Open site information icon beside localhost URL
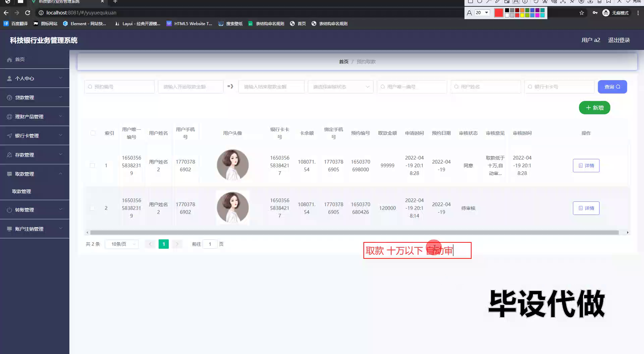The height and width of the screenshot is (354, 644). [41, 13]
